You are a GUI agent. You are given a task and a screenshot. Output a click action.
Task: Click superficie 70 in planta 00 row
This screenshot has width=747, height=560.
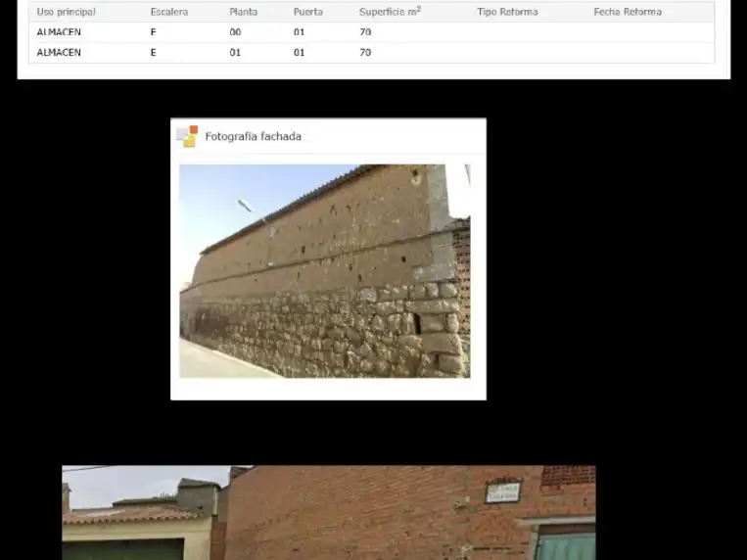point(365,32)
